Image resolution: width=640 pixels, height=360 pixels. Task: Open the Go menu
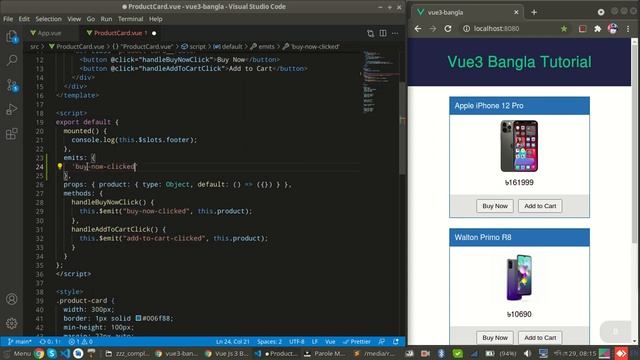pos(91,19)
